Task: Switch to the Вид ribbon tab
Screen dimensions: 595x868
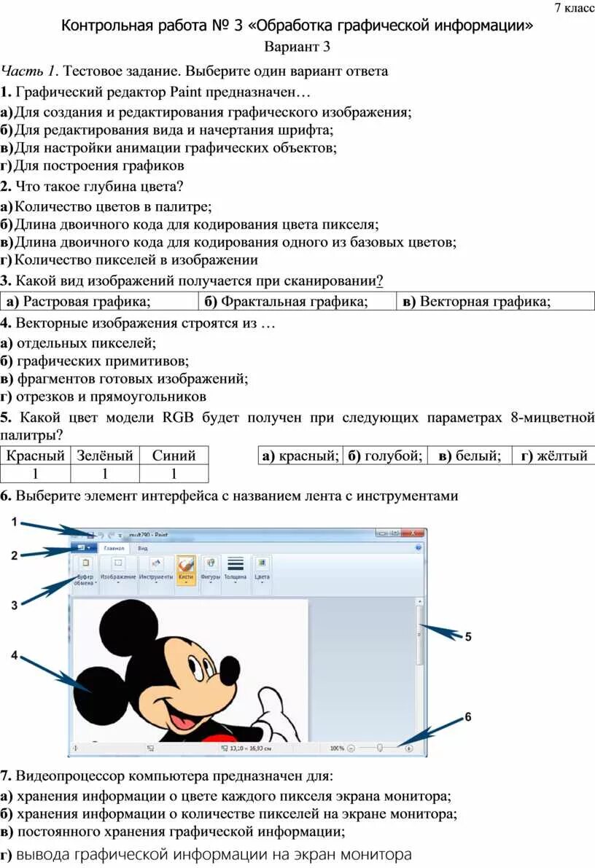Action: point(142,548)
